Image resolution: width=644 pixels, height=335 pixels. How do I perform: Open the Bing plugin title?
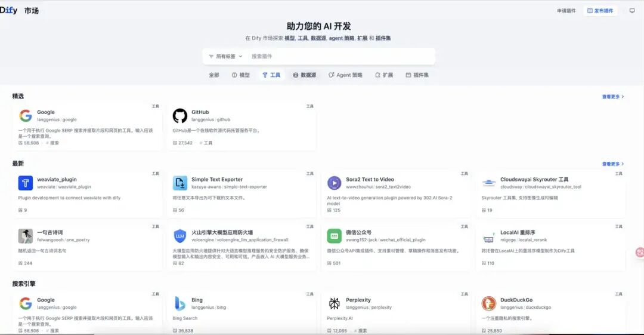click(197, 300)
